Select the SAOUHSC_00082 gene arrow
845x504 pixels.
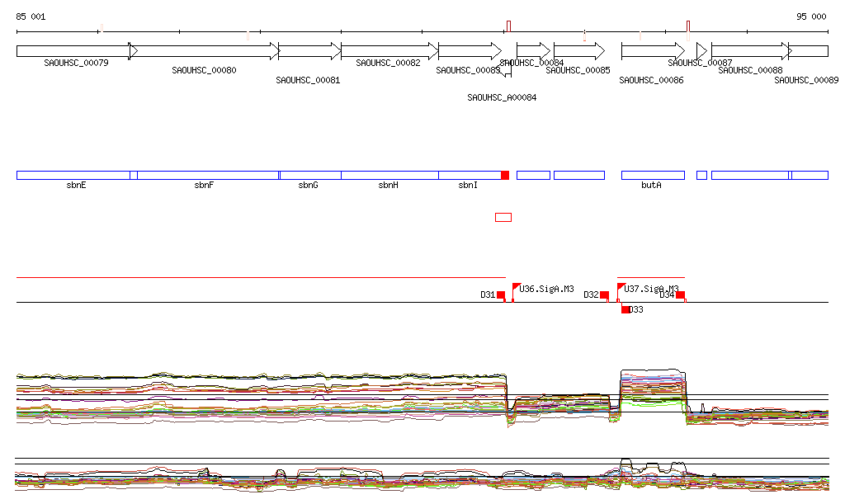click(389, 51)
